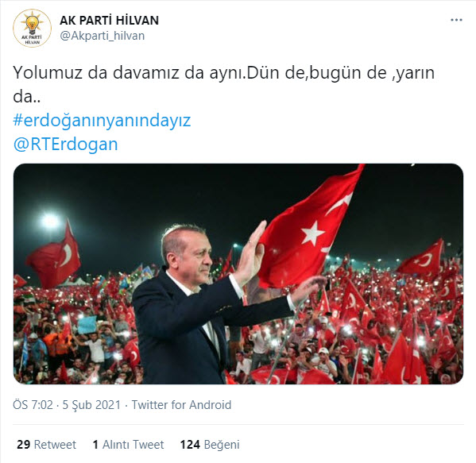This screenshot has width=476, height=463.
Task: Open the Twitter for Android source link
Action: tap(181, 405)
